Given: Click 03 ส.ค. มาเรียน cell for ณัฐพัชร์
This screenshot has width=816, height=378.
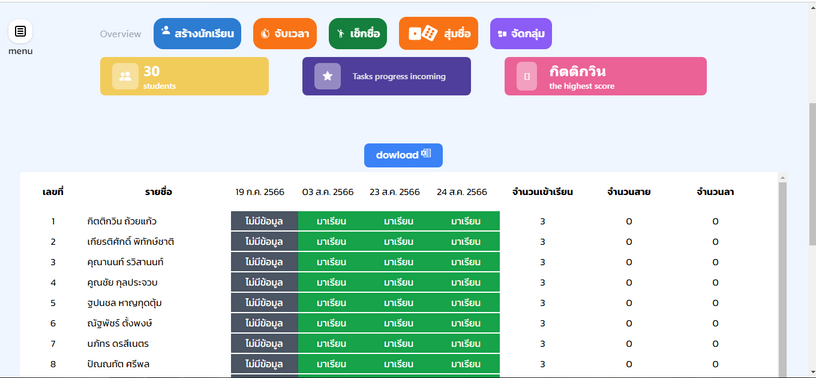Looking at the screenshot, I should [x=332, y=323].
